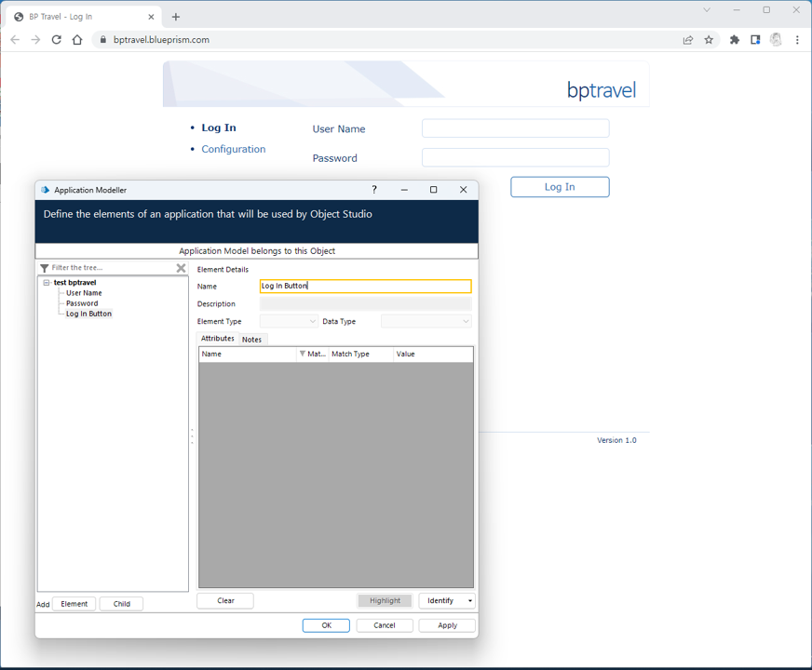Switch to the Notes tab
This screenshot has height=670, width=812.
coord(251,340)
